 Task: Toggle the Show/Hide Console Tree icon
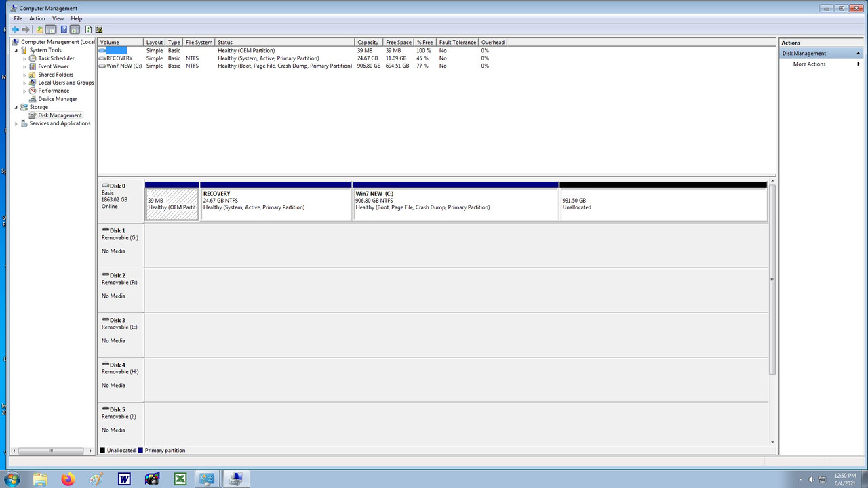50,29
